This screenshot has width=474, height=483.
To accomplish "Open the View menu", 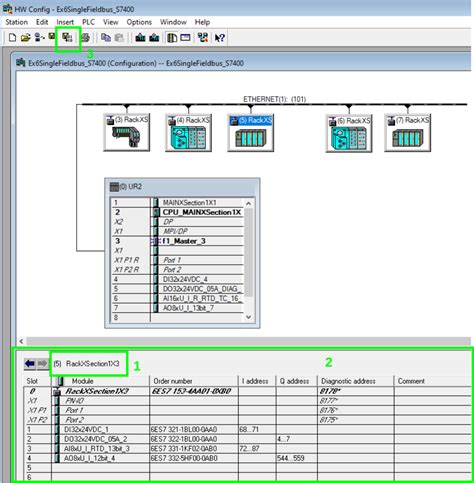I will click(110, 22).
